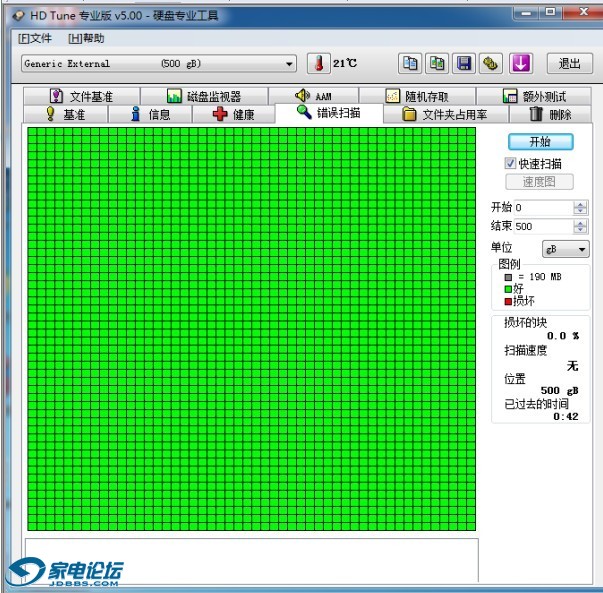Viewport: 603px width, 593px height.
Task: Increase the 开始 value with up arrow
Action: click(580, 205)
